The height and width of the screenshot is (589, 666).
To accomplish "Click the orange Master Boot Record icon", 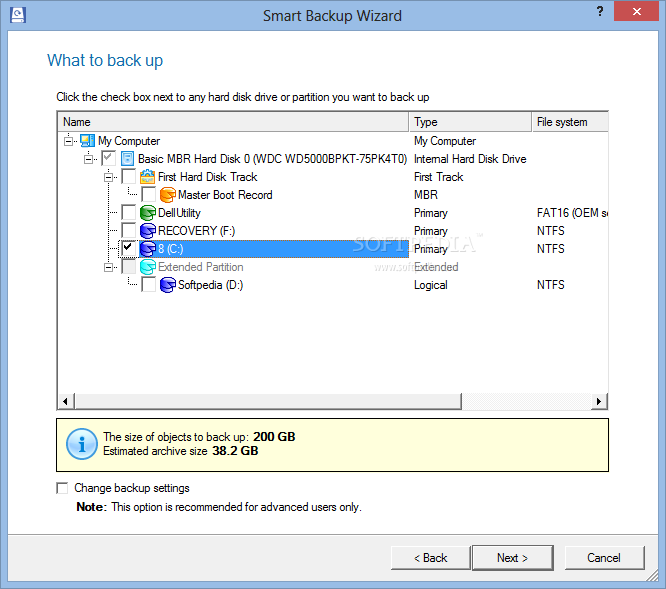I will tap(167, 195).
